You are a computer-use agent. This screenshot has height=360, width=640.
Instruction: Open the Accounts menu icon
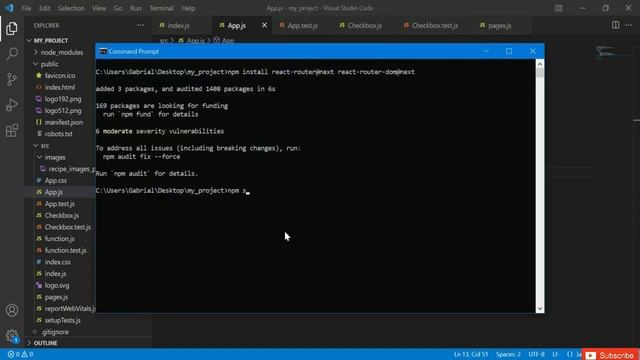[x=12, y=310]
